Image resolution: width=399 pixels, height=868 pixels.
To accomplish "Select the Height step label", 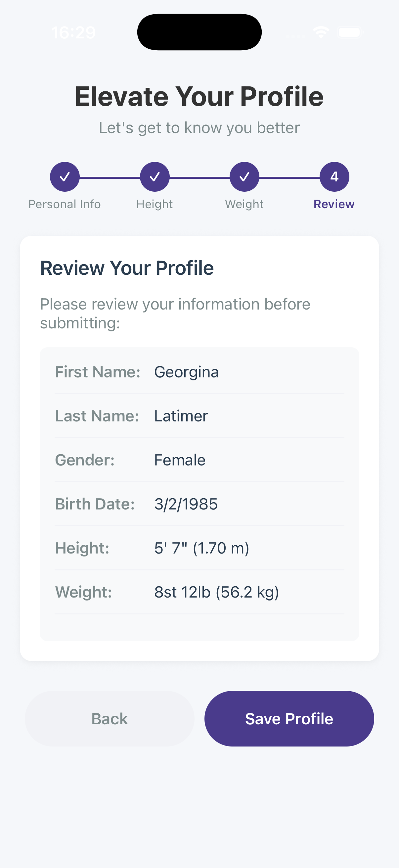I will pyautogui.click(x=155, y=204).
